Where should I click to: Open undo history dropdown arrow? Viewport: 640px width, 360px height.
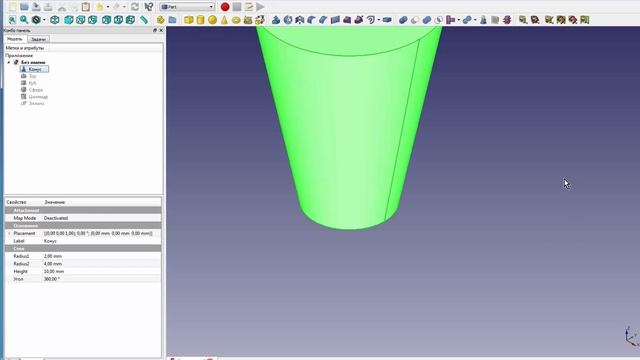108,7
